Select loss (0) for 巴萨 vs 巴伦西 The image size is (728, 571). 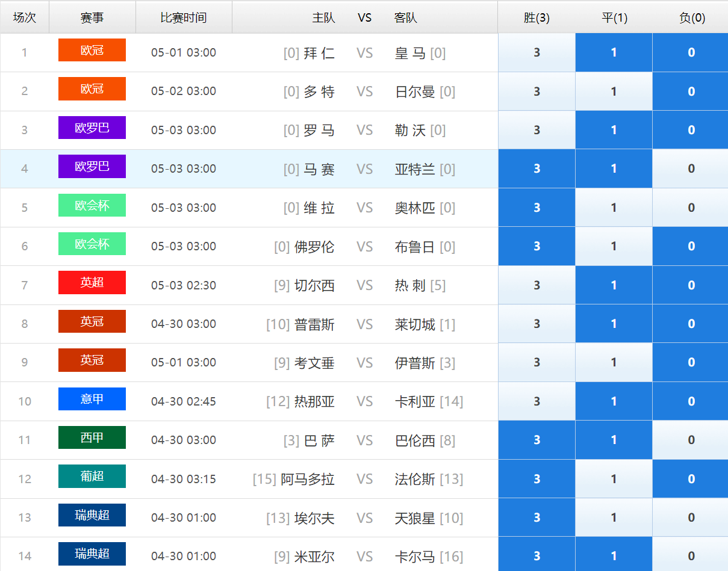pos(691,440)
